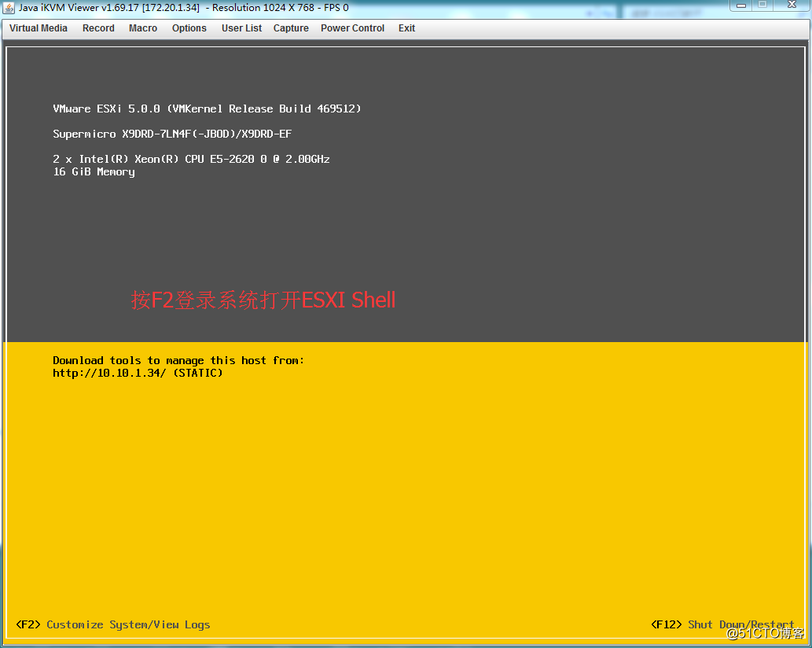Open the Record menu

pos(98,28)
